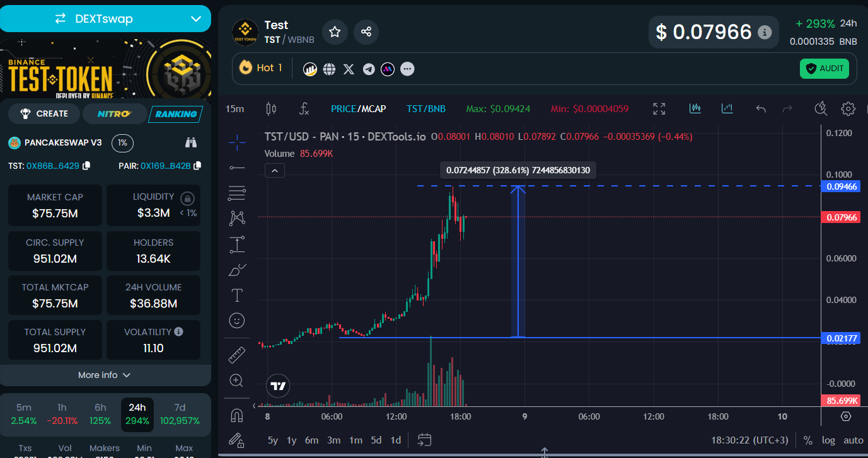This screenshot has height=458, width=868.
Task: Add Test token to favorites star
Action: (335, 32)
